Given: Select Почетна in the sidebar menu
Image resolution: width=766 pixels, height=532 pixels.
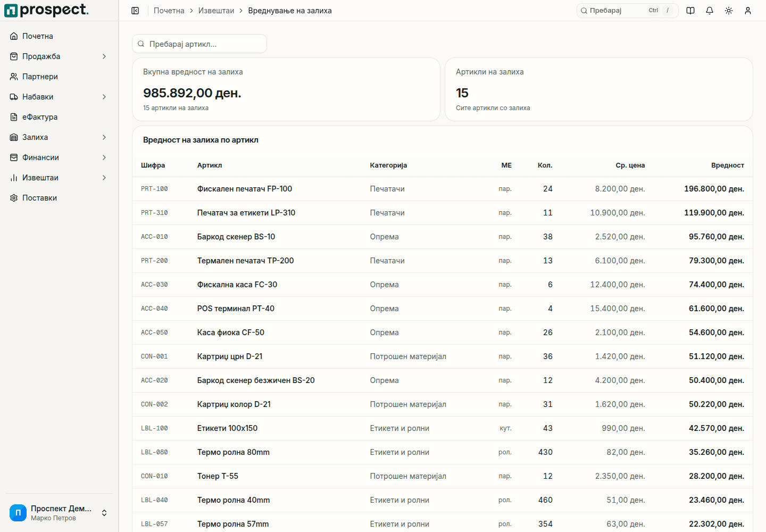Looking at the screenshot, I should (59, 36).
